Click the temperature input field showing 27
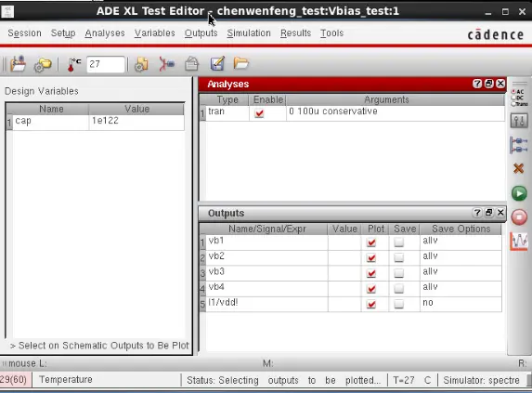 click(106, 64)
